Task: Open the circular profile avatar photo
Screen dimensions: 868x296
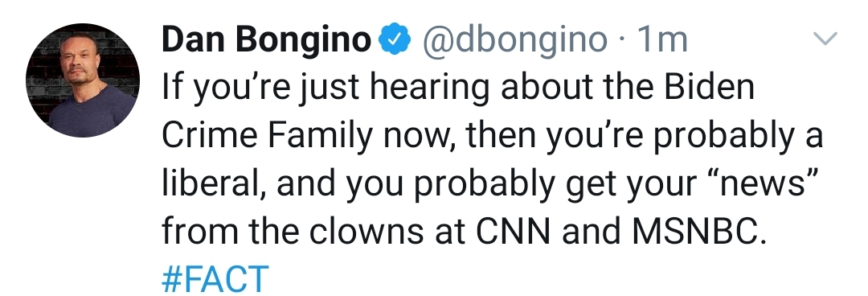Action: click(x=83, y=80)
